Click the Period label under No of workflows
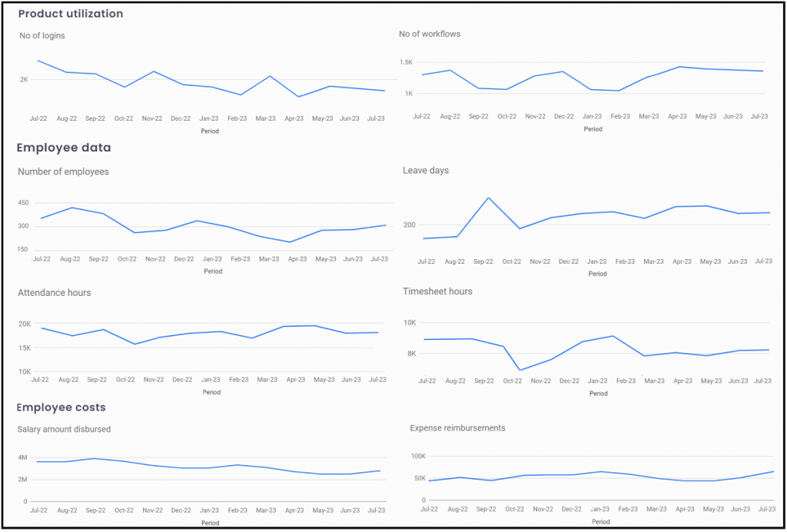Viewport: 787px width, 532px height. tap(593, 129)
